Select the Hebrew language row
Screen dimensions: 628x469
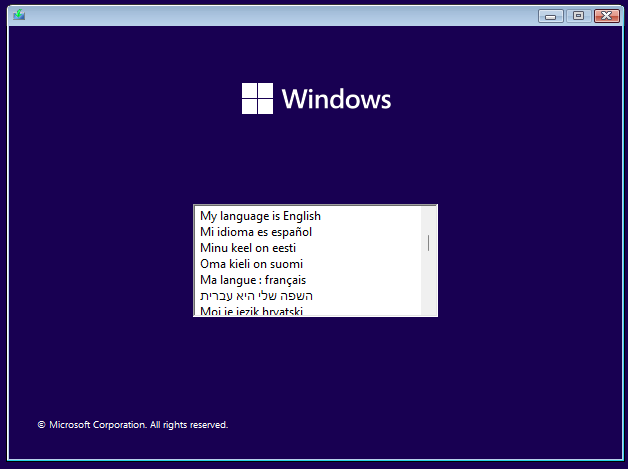pyautogui.click(x=308, y=296)
